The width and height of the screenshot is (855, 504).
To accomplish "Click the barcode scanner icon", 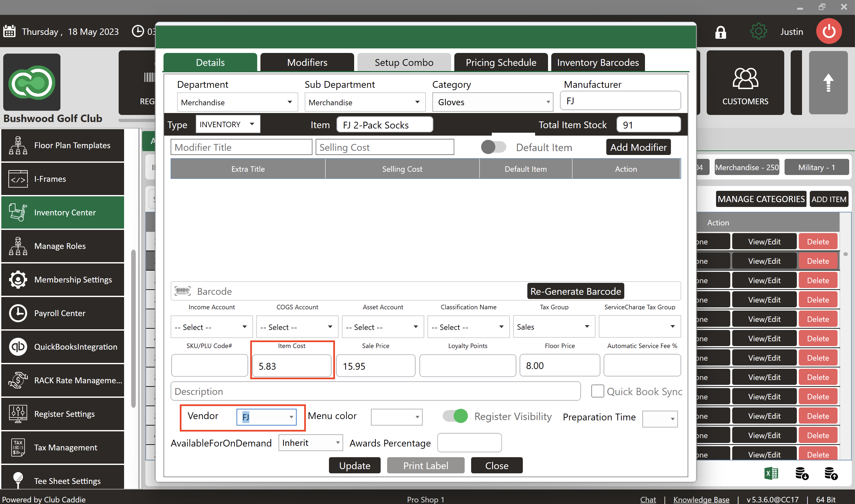I will (x=183, y=291).
